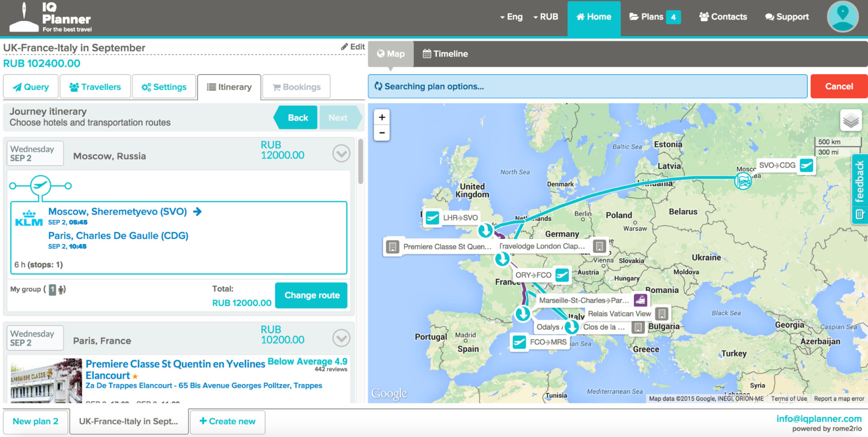Click the arrow next to Sheremetyevo (SVO)
868x437 pixels.
coord(197,211)
